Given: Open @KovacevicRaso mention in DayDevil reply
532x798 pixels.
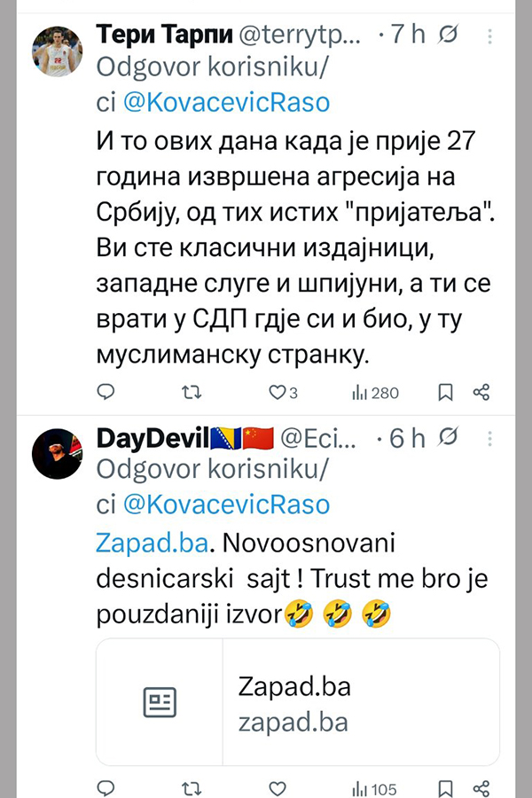Looking at the screenshot, I should (224, 505).
